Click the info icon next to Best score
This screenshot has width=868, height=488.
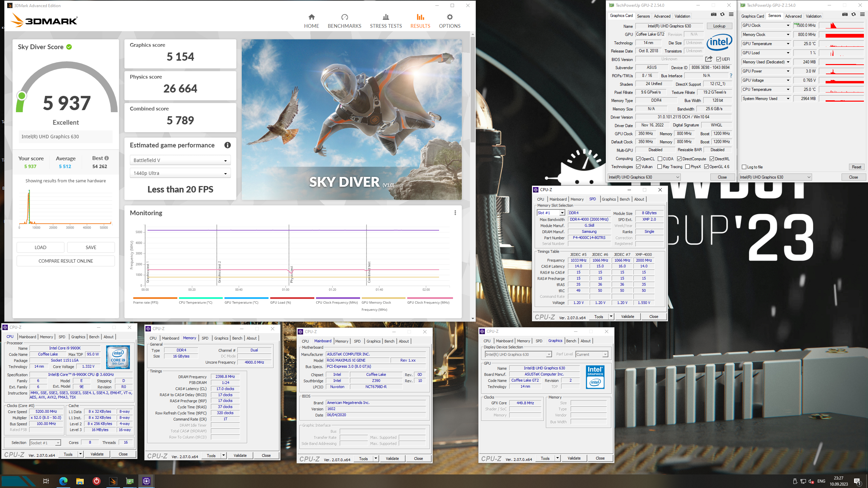[x=107, y=158]
